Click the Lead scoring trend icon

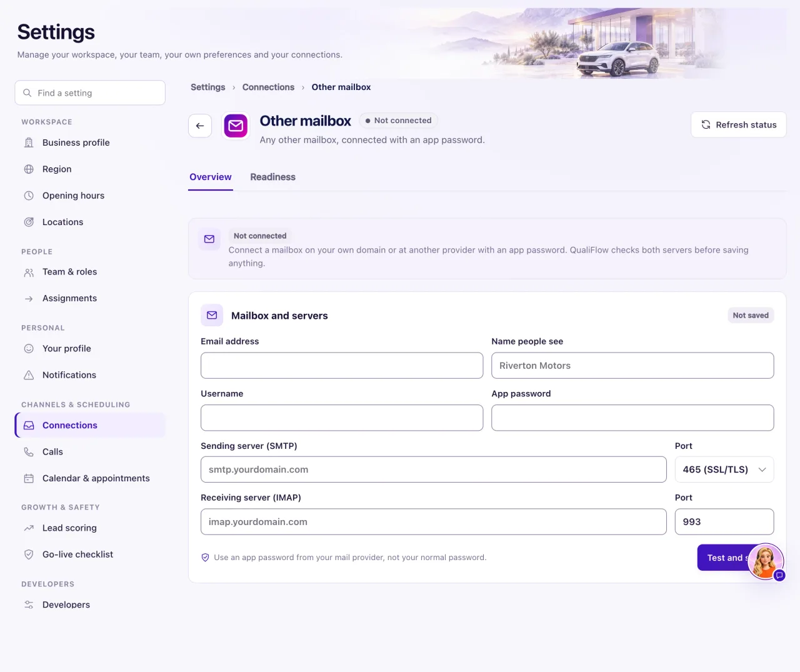coord(29,528)
